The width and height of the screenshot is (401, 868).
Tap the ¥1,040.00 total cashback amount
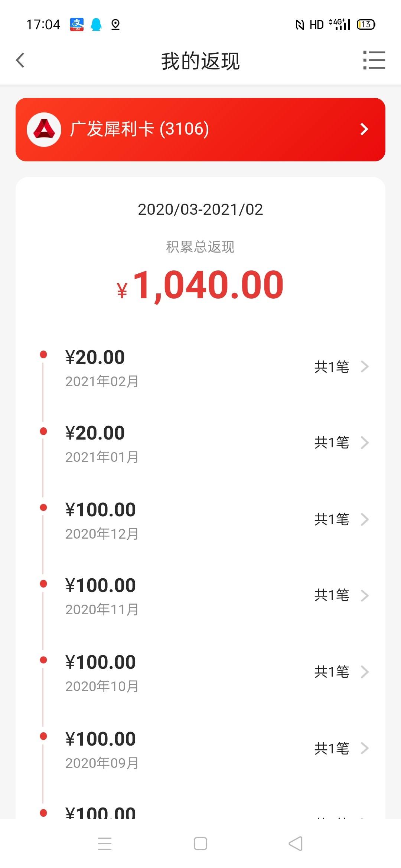coord(200,286)
